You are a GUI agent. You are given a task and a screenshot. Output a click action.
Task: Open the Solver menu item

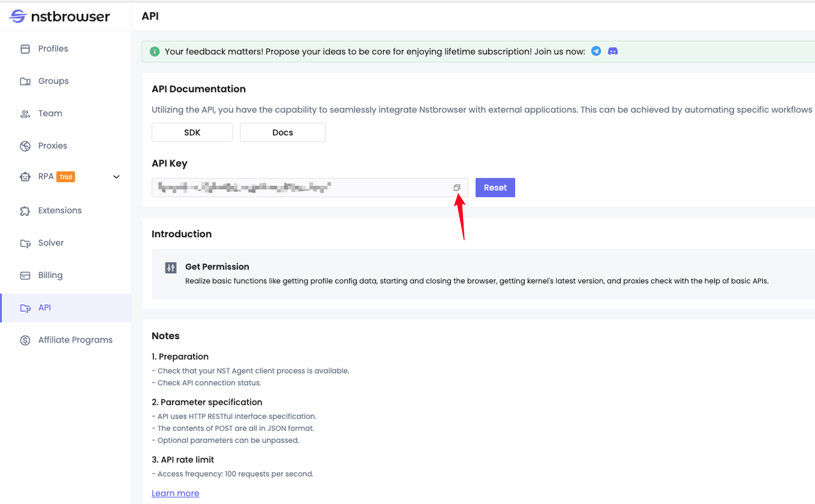click(51, 243)
